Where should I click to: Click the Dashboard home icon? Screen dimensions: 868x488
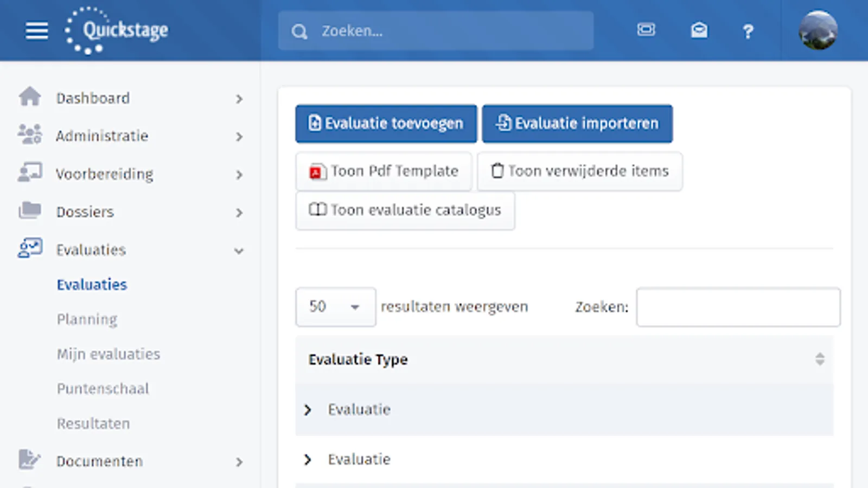click(x=30, y=98)
